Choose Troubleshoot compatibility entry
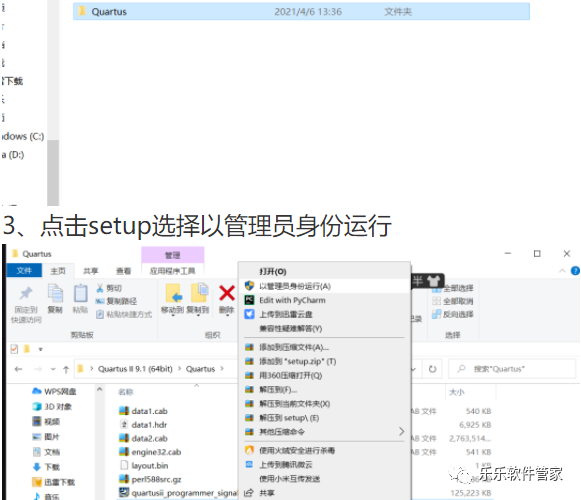 pyautogui.click(x=325, y=328)
